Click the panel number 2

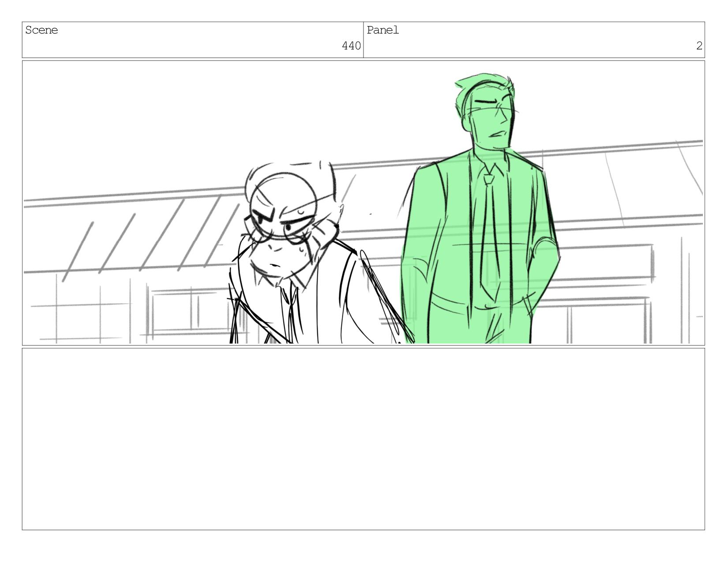point(699,45)
